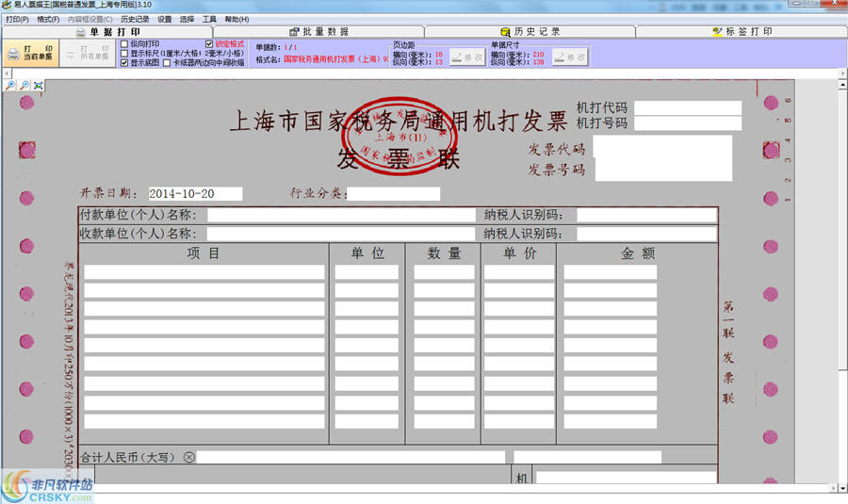Click the 合计人民币(大写) input field
The height and width of the screenshot is (504, 848).
351,457
